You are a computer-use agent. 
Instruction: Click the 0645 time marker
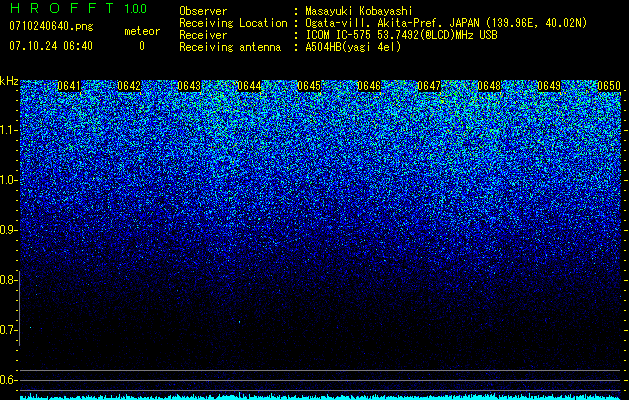(x=309, y=86)
